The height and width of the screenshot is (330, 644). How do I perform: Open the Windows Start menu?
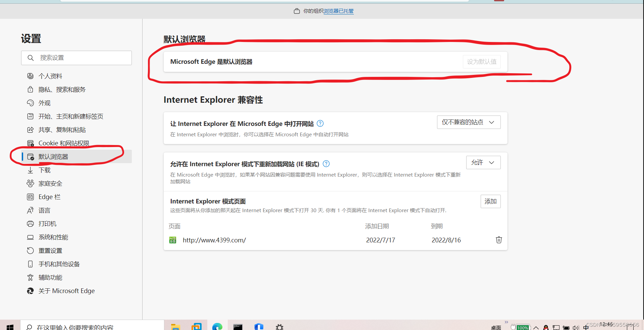pos(10,326)
